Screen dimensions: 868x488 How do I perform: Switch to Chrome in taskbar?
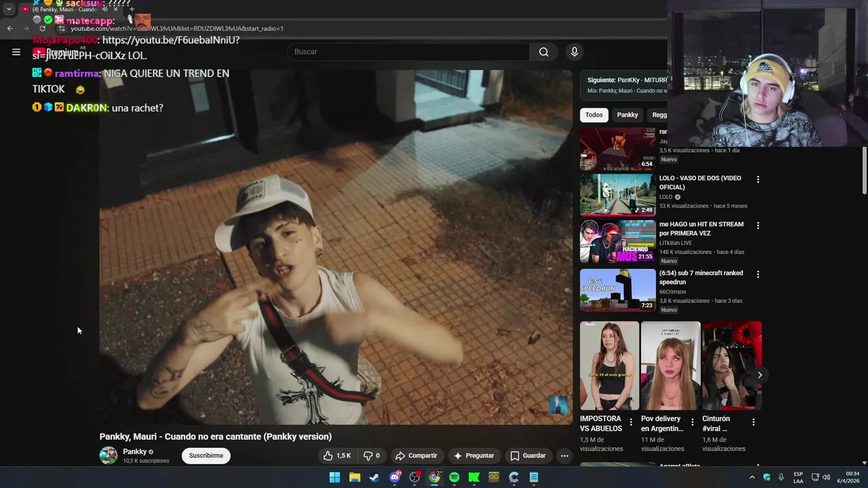click(x=434, y=477)
